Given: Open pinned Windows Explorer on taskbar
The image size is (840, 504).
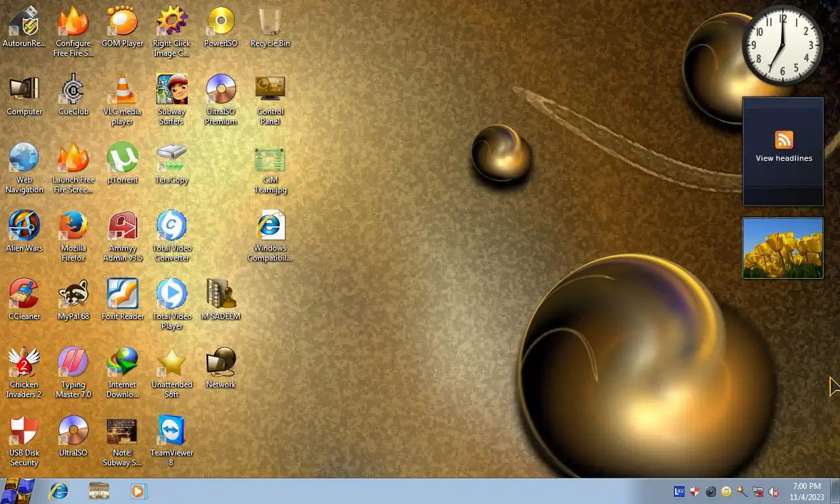Looking at the screenshot, I should coord(99,491).
